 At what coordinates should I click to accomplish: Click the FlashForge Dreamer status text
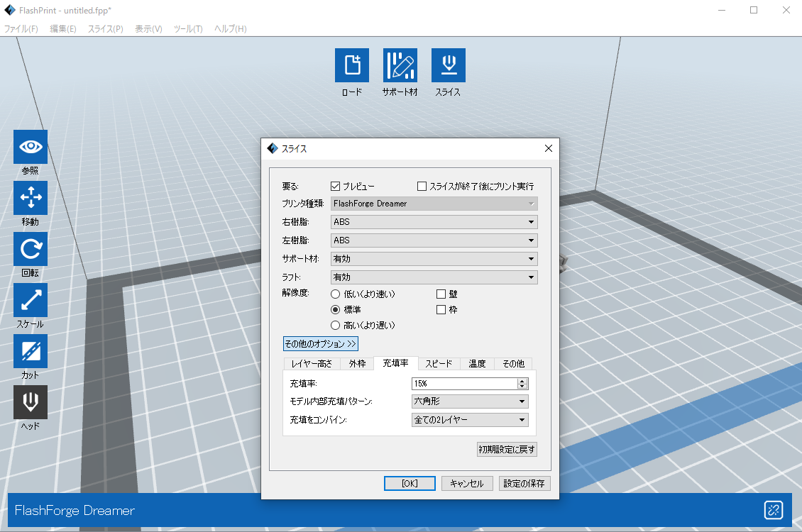click(75, 511)
